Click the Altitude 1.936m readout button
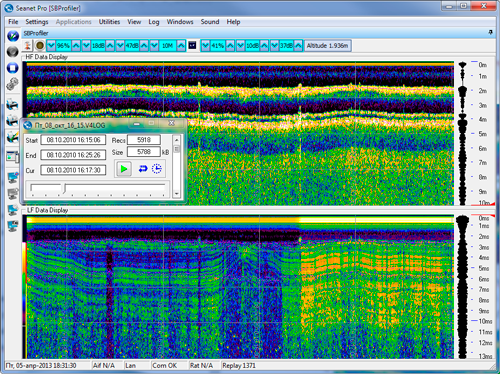This screenshot has height=374, width=500. point(327,46)
